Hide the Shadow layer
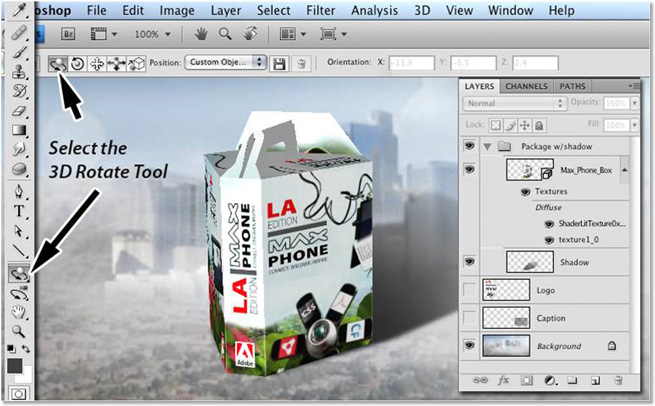The height and width of the screenshot is (406, 655). pos(470,261)
